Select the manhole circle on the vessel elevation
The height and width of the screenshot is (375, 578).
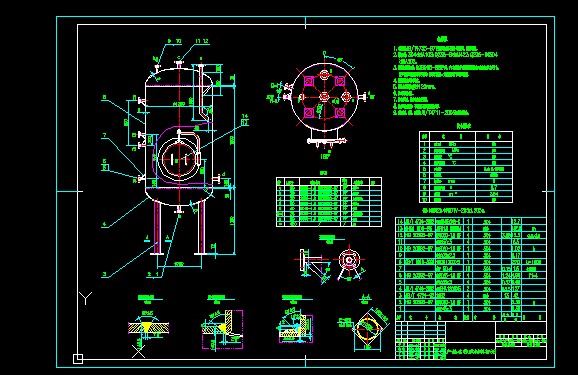click(x=179, y=159)
